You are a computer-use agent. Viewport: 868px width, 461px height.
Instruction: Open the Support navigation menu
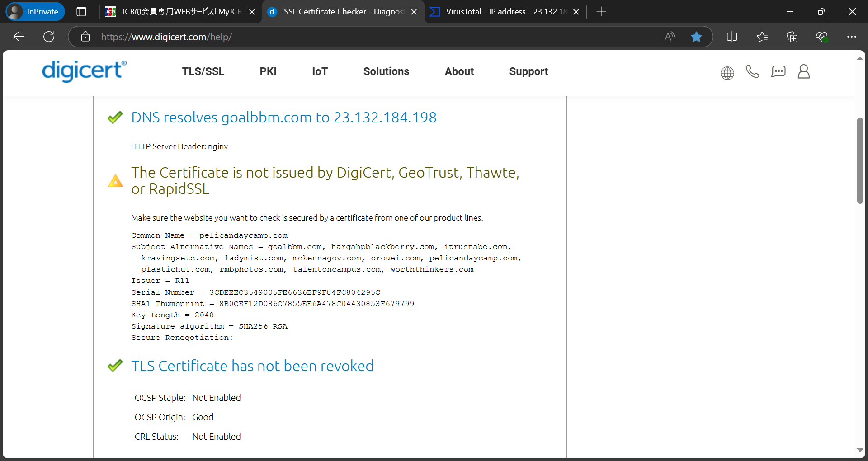click(x=528, y=71)
